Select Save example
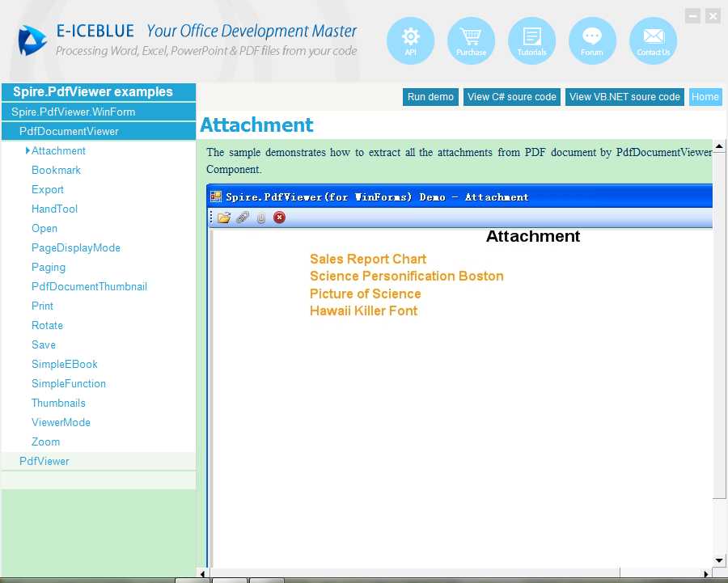 click(x=44, y=345)
